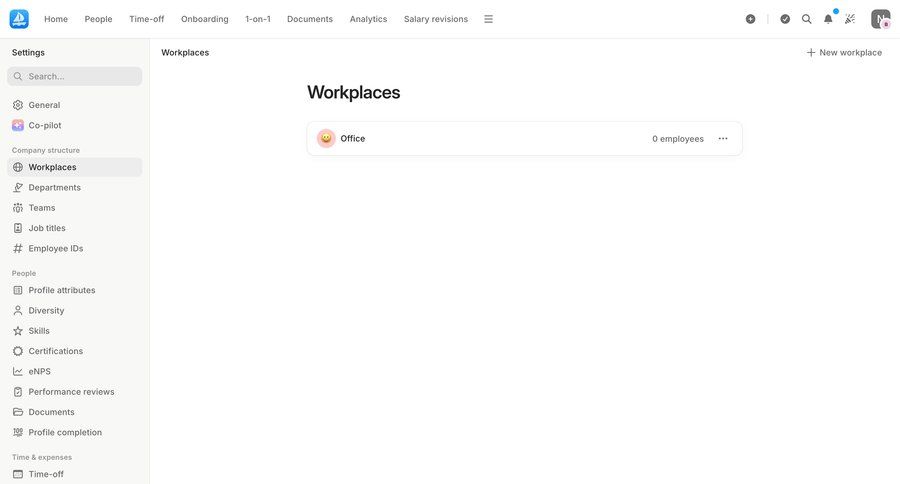This screenshot has width=900, height=484.
Task: Open the Office row three-dot menu
Action: point(723,138)
